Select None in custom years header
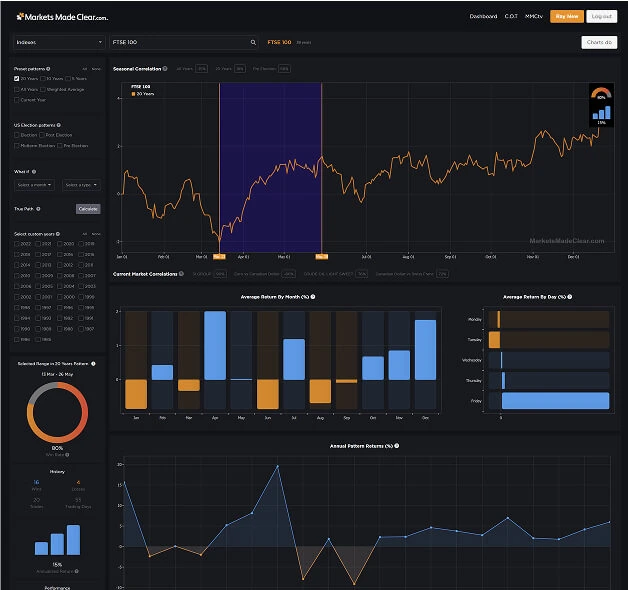The width and height of the screenshot is (628, 590). pos(96,234)
